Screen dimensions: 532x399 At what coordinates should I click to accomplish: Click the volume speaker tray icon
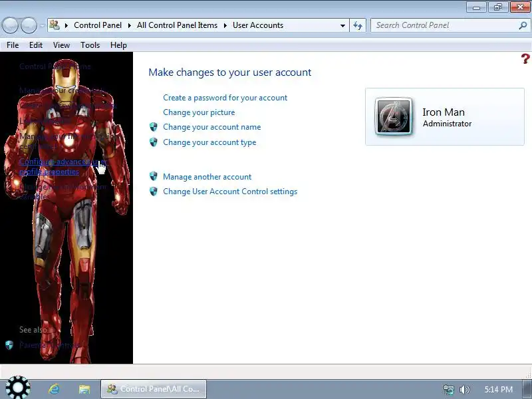click(464, 389)
